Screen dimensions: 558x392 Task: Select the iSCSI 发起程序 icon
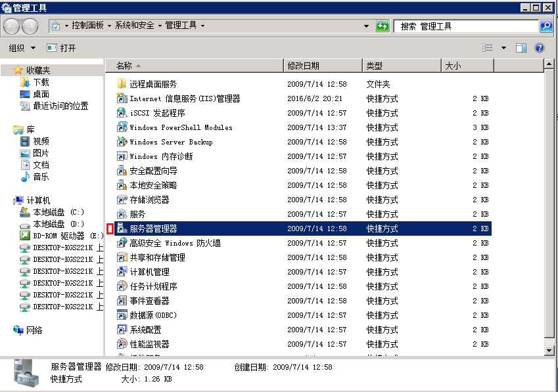pyautogui.click(x=122, y=113)
